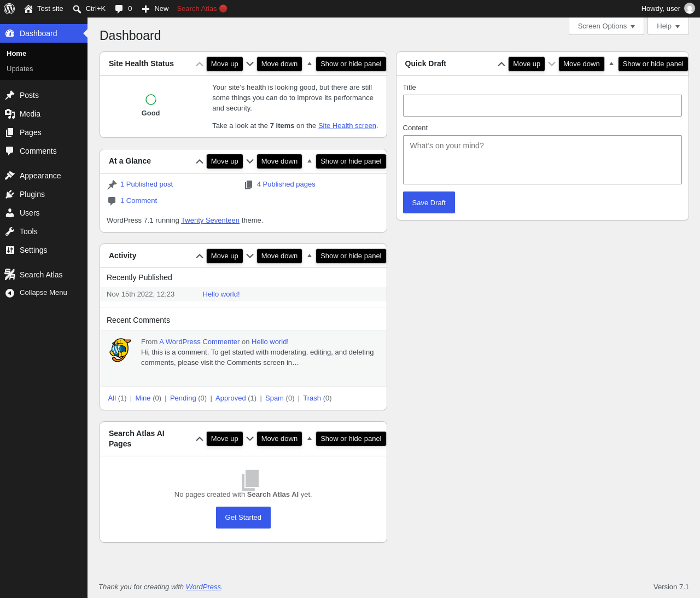Click the Plugins plug icon

10,194
